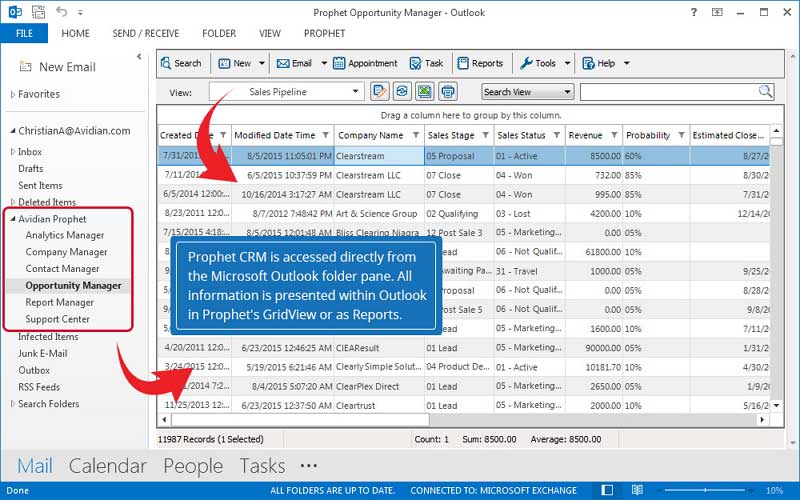
Task: Filter the Sales Stage column
Action: click(x=485, y=135)
